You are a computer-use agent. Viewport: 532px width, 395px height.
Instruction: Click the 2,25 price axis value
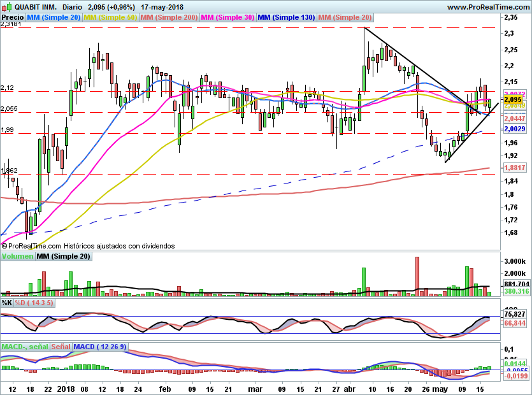coord(510,50)
